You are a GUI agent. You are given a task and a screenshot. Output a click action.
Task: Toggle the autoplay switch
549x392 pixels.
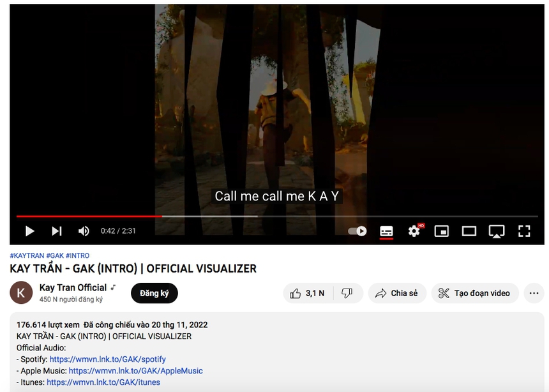click(357, 231)
